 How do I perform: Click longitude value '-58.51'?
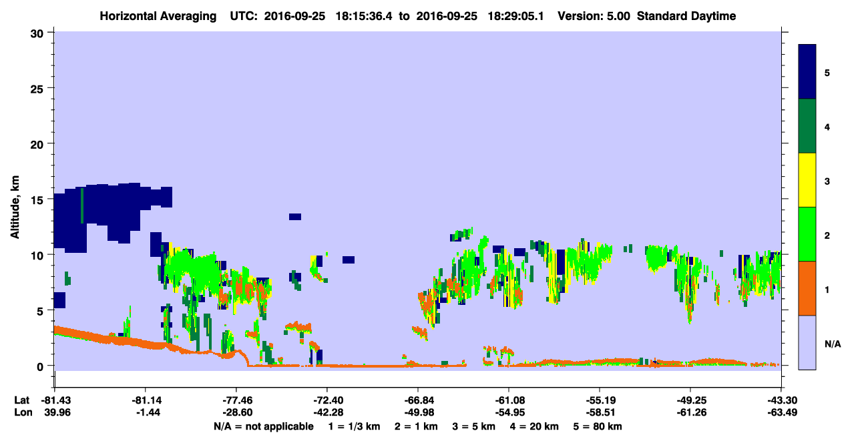pyautogui.click(x=599, y=413)
